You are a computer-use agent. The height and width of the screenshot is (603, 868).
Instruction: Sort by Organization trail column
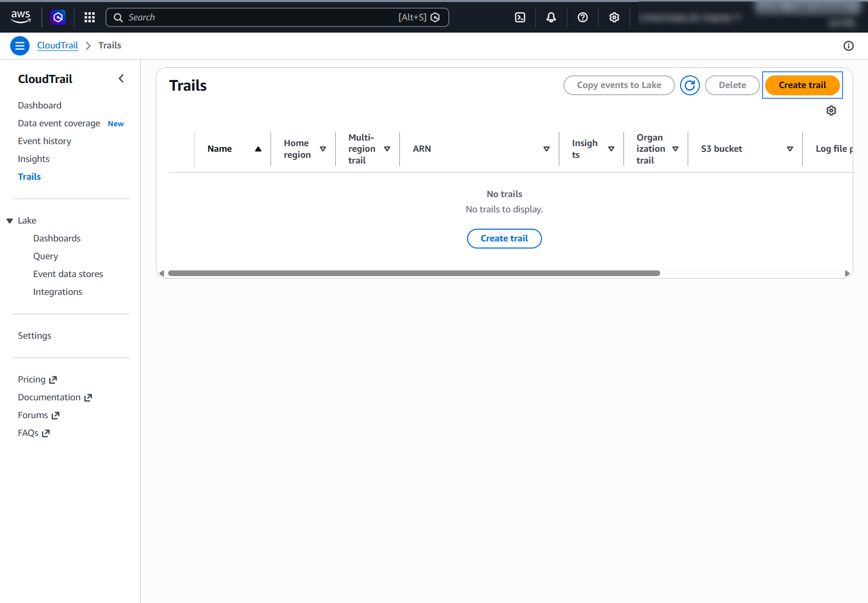675,149
